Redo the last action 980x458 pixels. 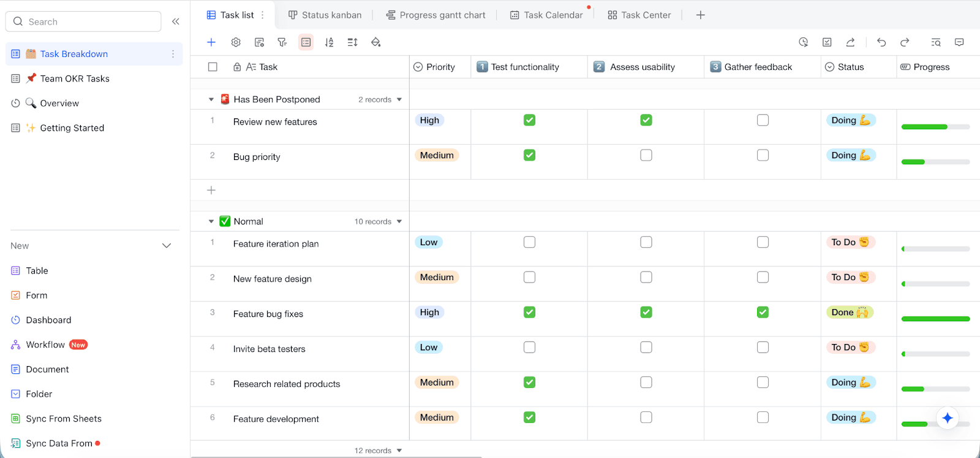[x=905, y=42]
